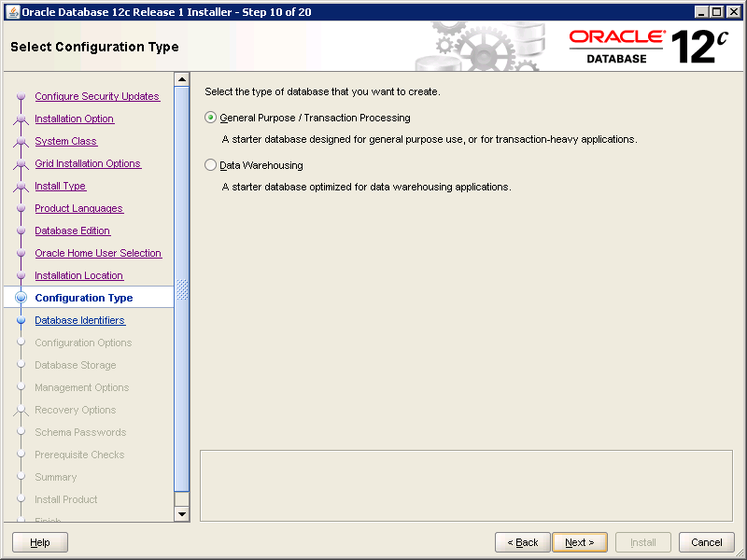The image size is (747, 560).
Task: Open the Configure Security Updates step
Action: coord(97,96)
